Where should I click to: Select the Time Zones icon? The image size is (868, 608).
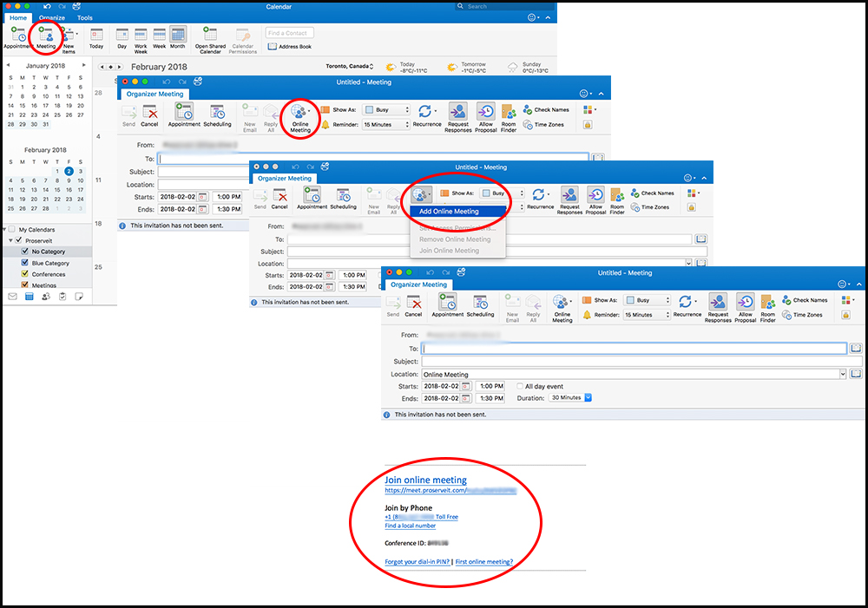pos(803,316)
